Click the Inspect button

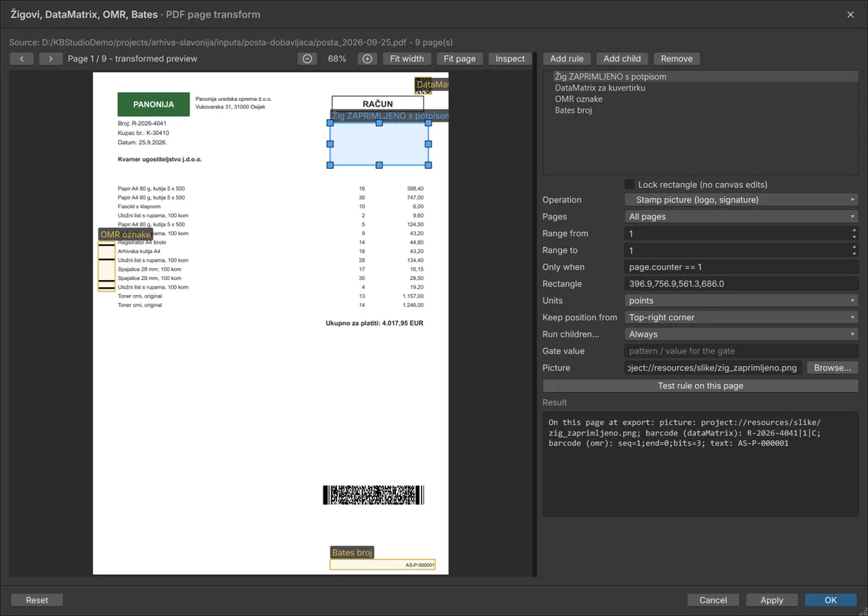point(510,58)
